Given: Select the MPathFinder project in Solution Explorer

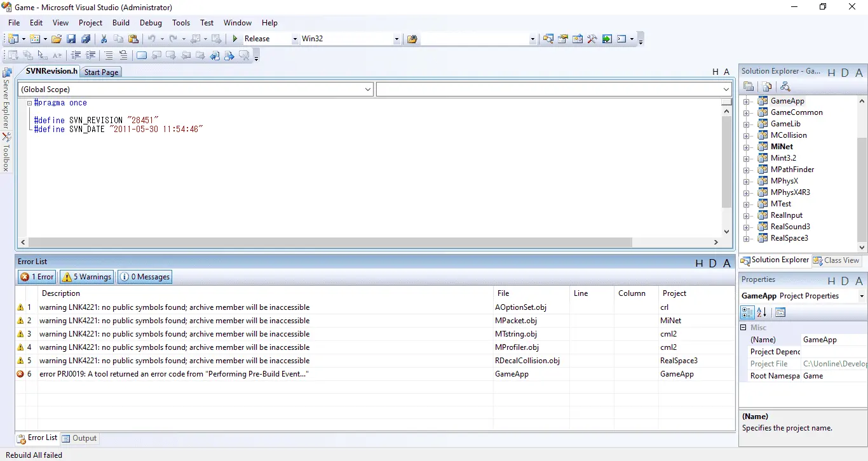Looking at the screenshot, I should pos(792,170).
